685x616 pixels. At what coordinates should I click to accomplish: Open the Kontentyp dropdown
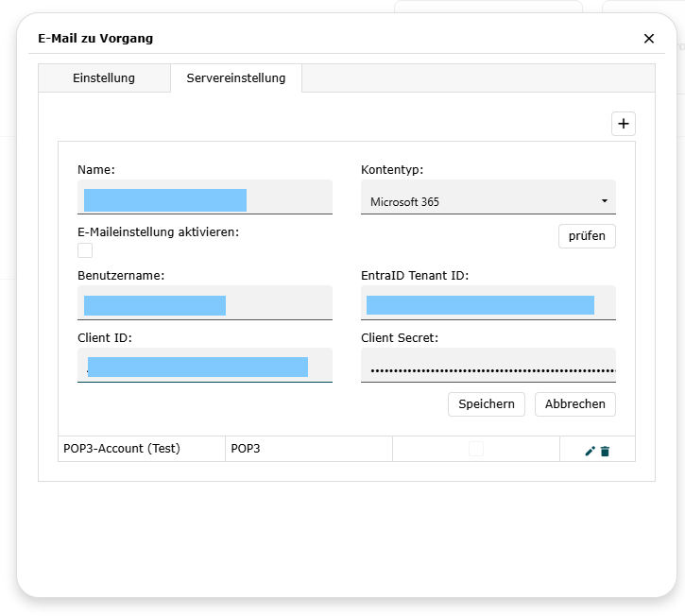pos(488,201)
